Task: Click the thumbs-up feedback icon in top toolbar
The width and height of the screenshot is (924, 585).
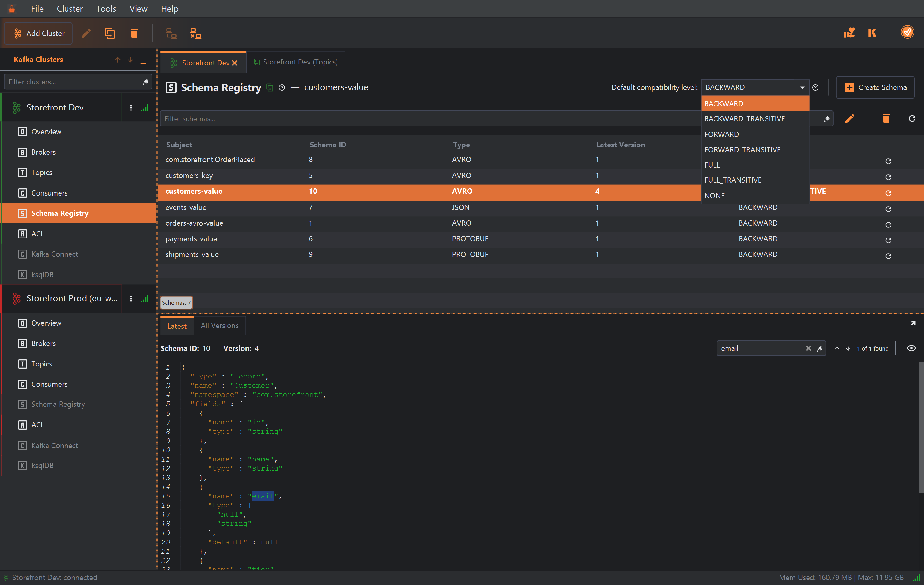Action: click(849, 33)
